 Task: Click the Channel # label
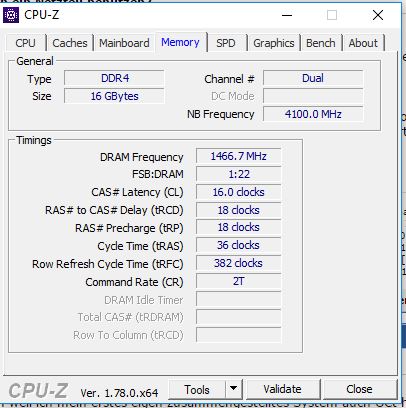(x=229, y=79)
